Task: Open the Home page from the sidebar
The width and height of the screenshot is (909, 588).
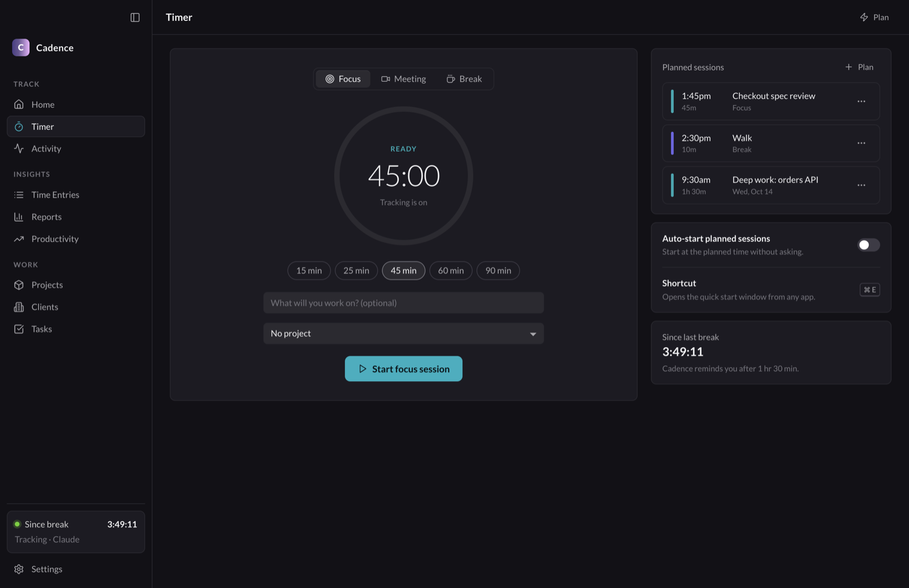Action: click(x=76, y=105)
